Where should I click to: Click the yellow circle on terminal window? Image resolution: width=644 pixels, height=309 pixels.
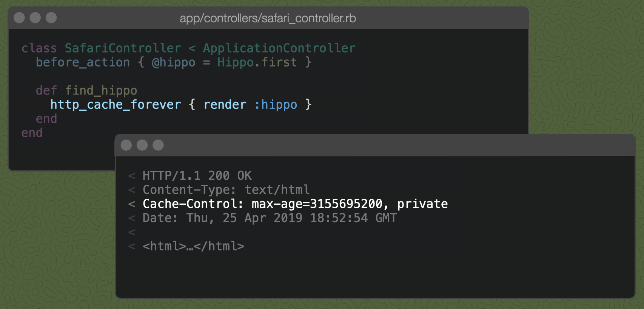coord(142,145)
